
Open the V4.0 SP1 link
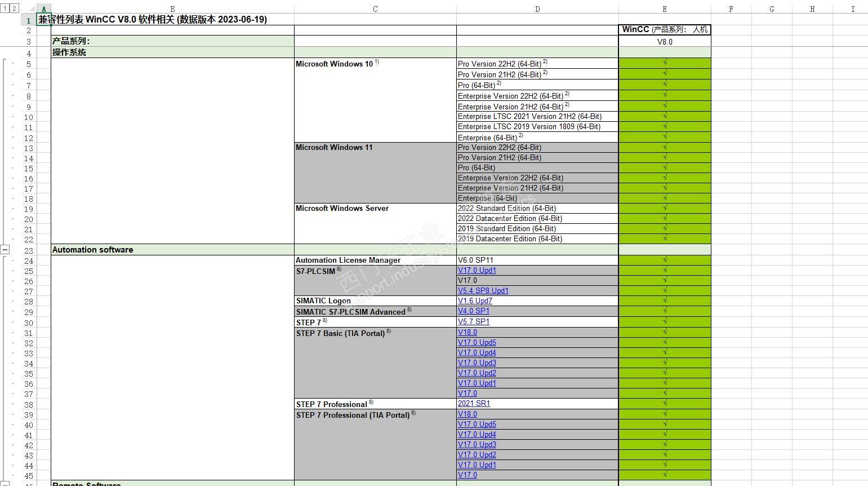pyautogui.click(x=474, y=311)
